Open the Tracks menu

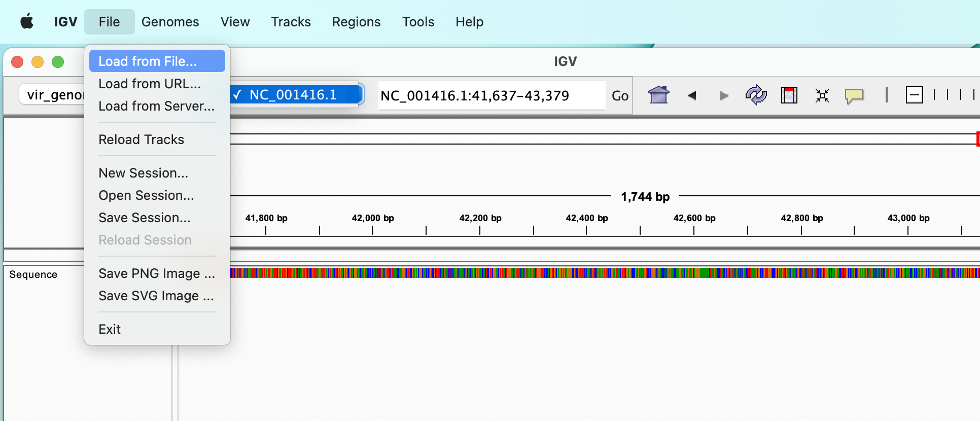tap(291, 22)
